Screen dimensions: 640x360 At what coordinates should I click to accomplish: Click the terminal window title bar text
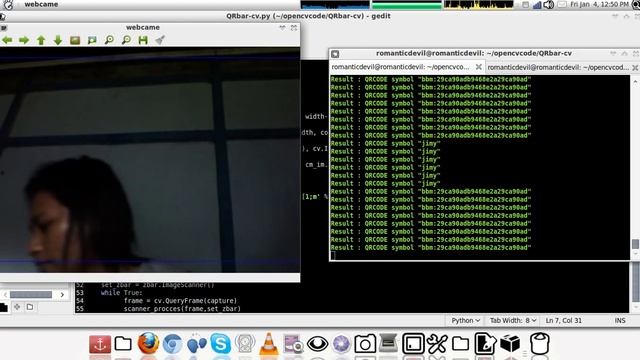point(473,53)
